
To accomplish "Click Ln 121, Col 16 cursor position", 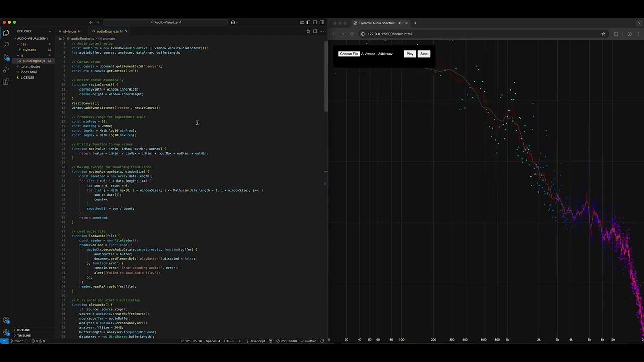I will pyautogui.click(x=191, y=341).
